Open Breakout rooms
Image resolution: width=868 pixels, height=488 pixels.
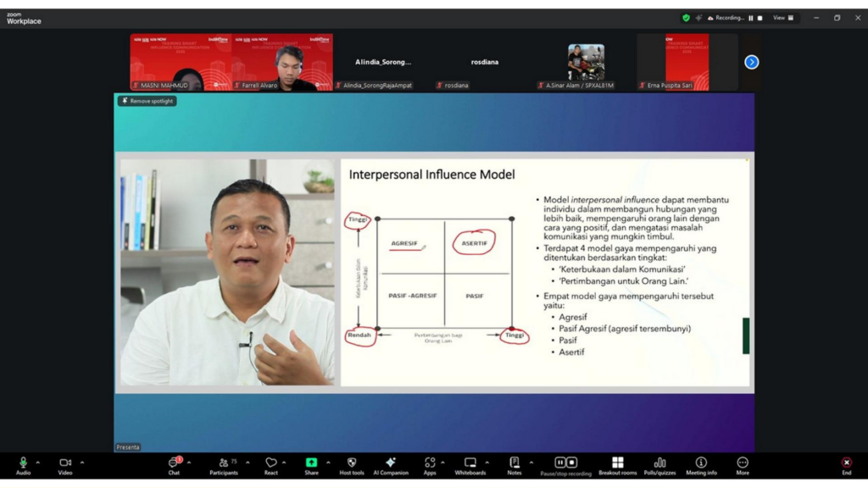click(x=618, y=466)
